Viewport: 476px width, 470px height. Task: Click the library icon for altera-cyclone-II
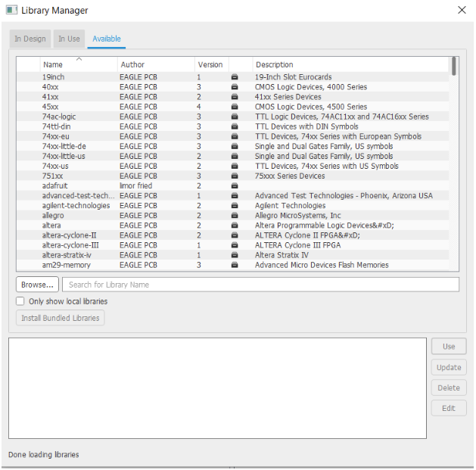(235, 235)
